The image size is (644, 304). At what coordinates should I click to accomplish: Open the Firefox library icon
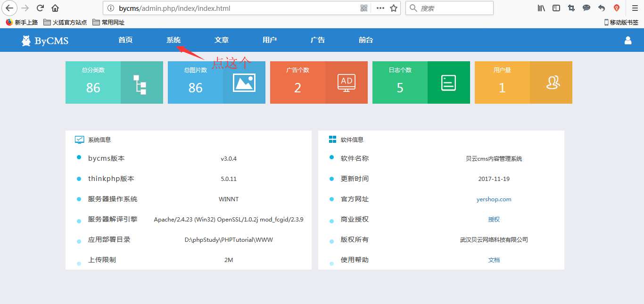coord(541,8)
